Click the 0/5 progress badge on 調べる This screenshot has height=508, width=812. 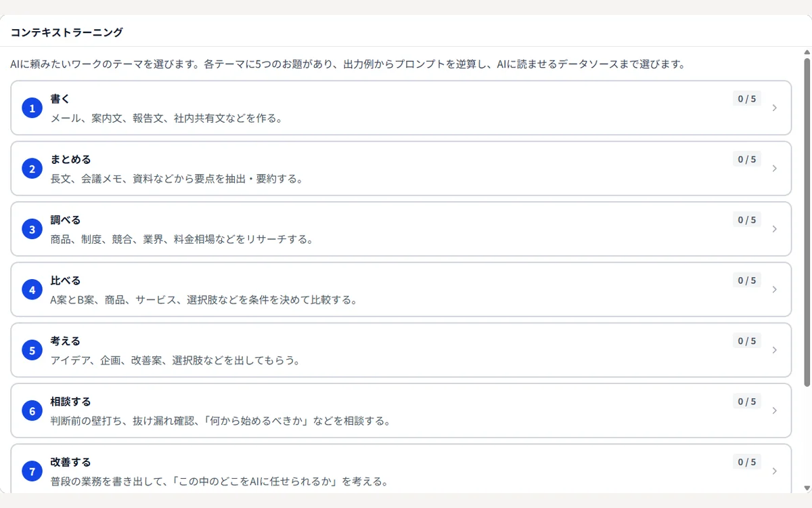pos(747,219)
